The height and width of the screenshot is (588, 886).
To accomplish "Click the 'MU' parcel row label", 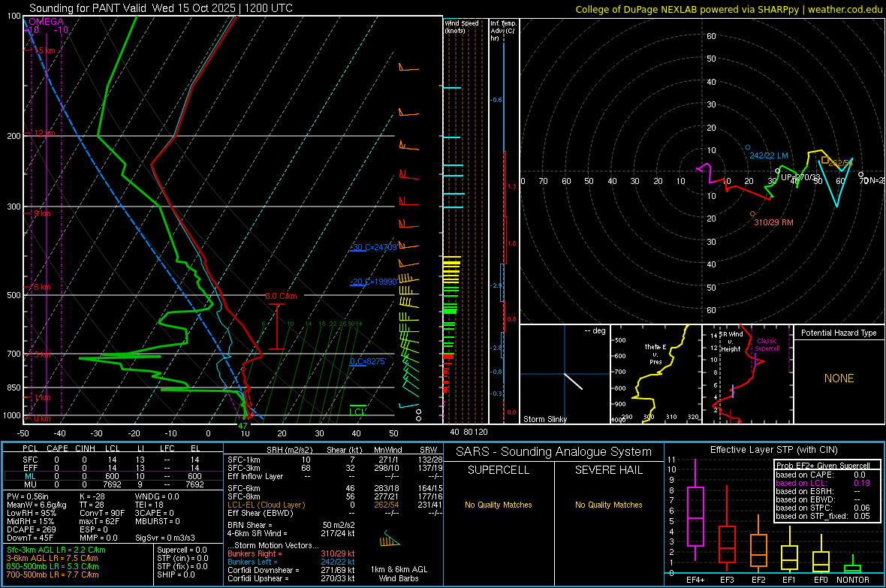I will pos(30,484).
